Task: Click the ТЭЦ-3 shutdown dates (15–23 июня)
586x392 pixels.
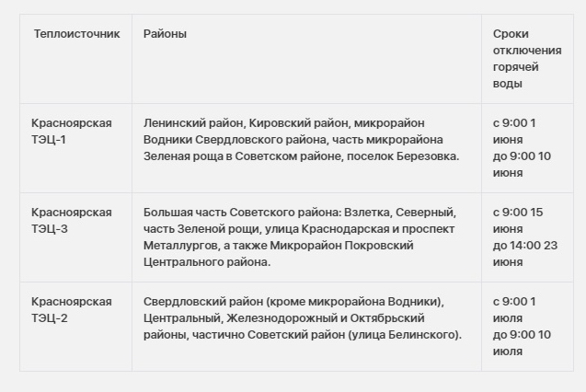Action: [x=524, y=236]
